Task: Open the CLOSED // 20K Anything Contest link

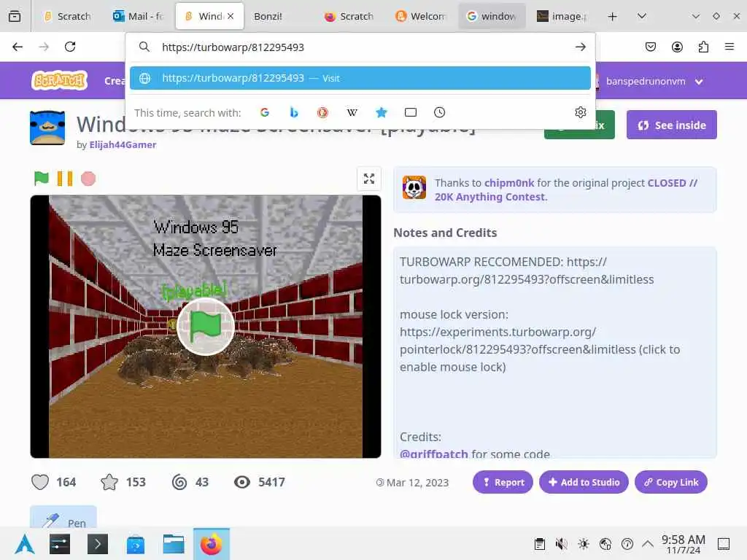Action: click(x=566, y=190)
